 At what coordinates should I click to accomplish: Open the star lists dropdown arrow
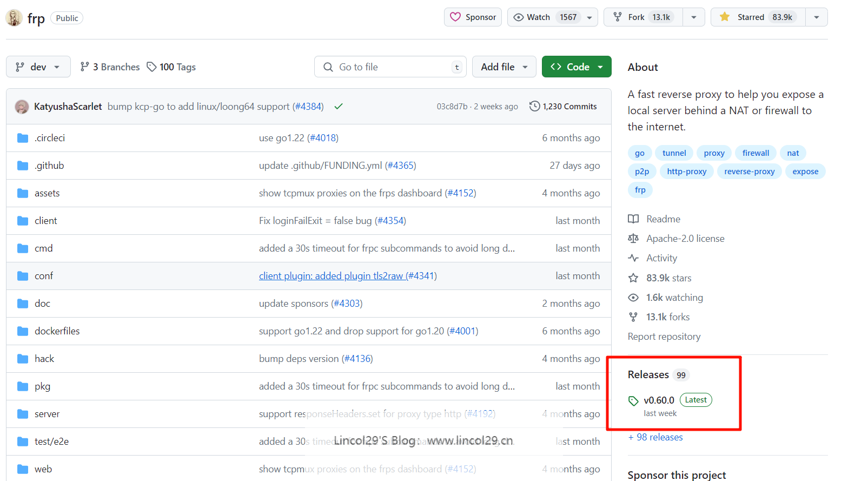817,17
